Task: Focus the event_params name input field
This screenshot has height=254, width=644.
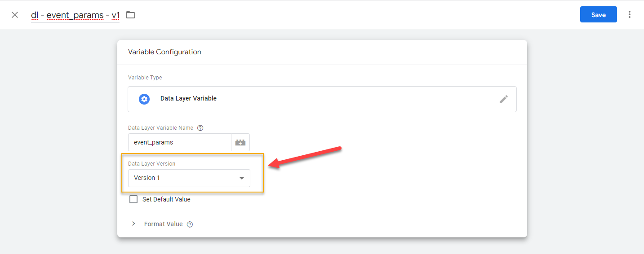Action: click(x=179, y=142)
